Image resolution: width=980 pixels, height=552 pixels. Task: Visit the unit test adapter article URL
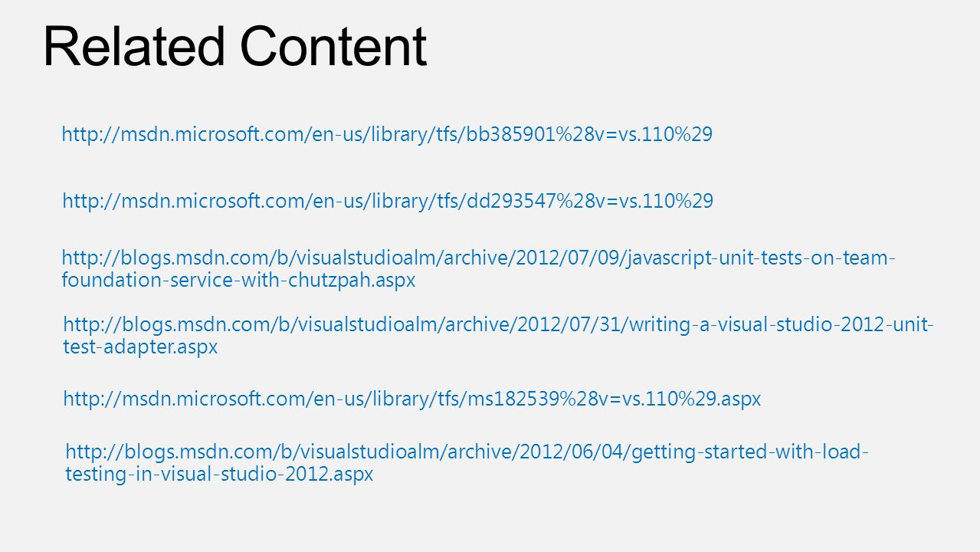499,336
